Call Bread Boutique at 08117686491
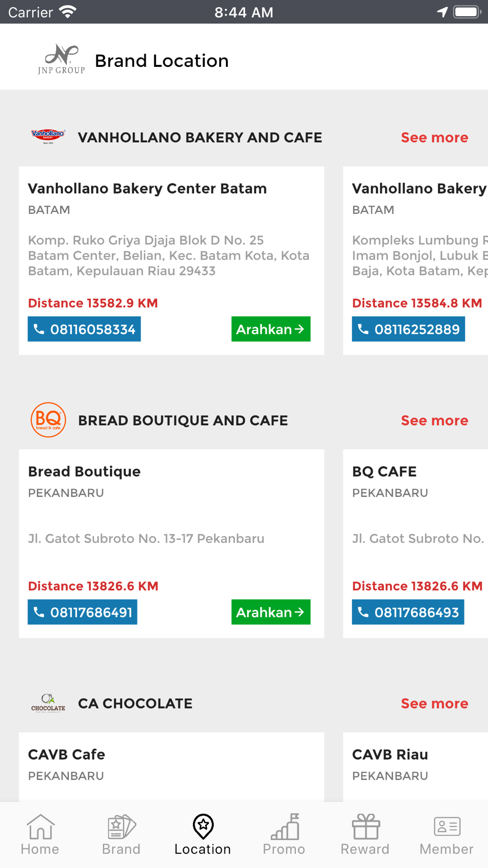Image resolution: width=488 pixels, height=868 pixels. (82, 612)
